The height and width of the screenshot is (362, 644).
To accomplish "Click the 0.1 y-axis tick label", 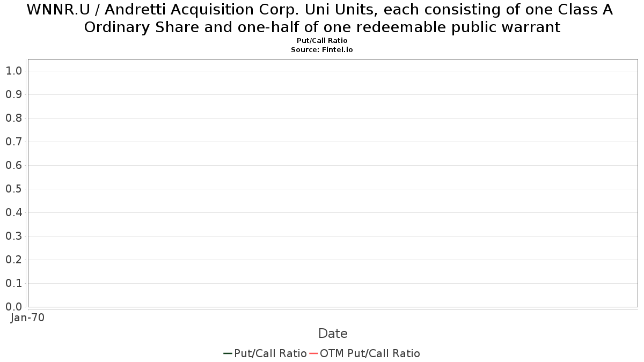I will pos(13,283).
